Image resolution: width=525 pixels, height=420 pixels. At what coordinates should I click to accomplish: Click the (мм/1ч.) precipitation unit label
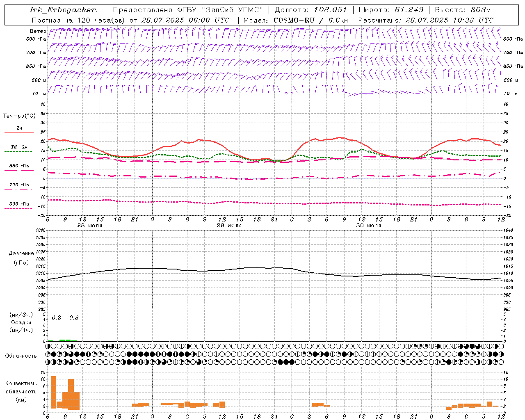point(21,330)
